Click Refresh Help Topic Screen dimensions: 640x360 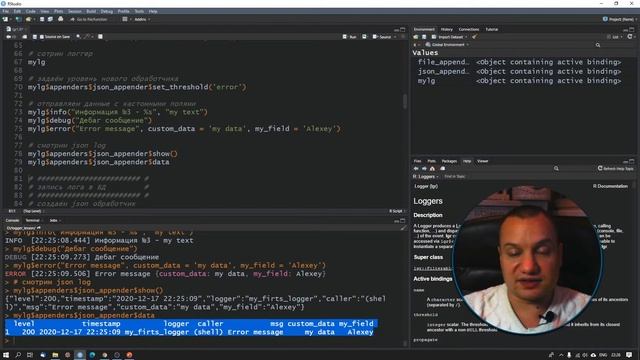click(x=616, y=169)
